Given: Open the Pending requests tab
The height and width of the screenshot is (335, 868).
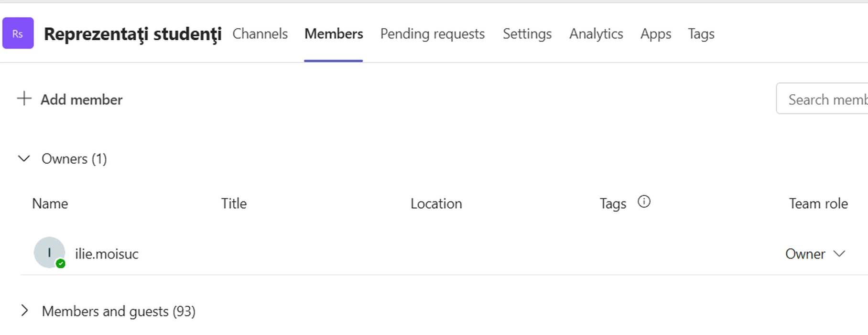Looking at the screenshot, I should (433, 33).
